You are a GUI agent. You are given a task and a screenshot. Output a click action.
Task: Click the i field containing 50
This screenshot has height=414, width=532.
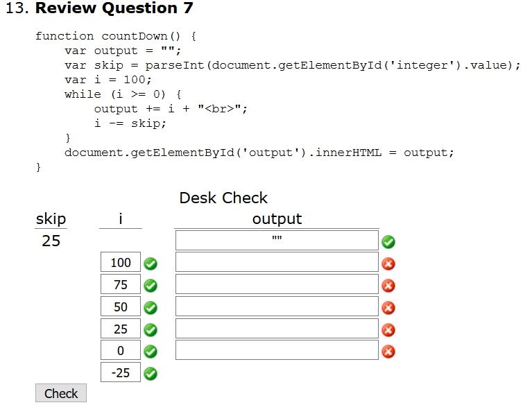[121, 307]
